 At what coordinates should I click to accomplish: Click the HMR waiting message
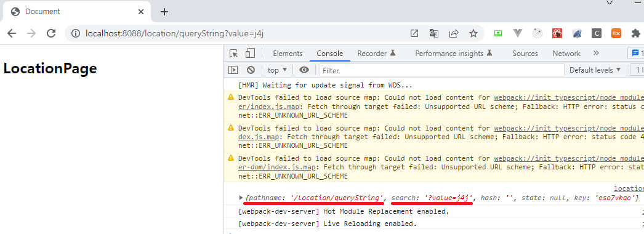coord(325,86)
